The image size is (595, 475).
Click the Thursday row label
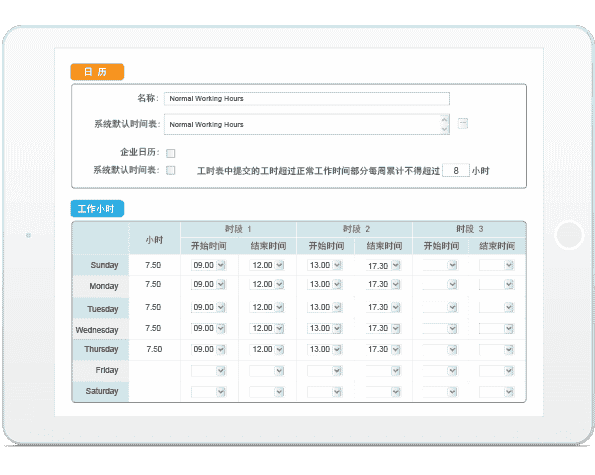point(101,349)
